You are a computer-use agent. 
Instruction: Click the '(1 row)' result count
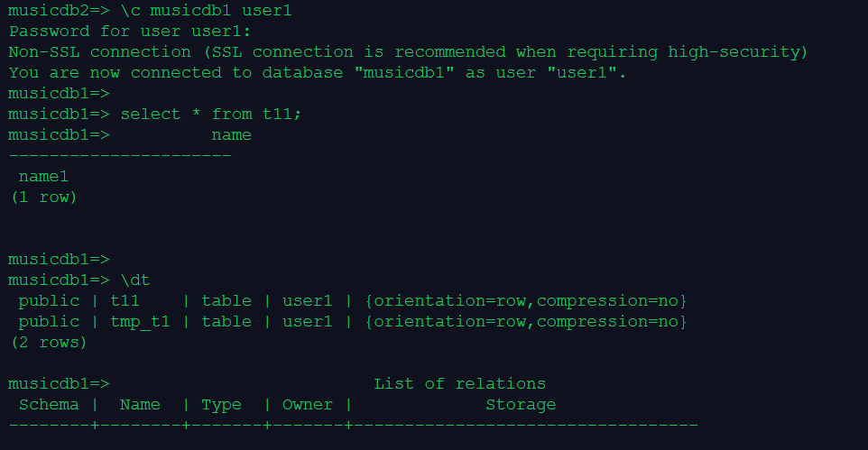[x=43, y=197]
